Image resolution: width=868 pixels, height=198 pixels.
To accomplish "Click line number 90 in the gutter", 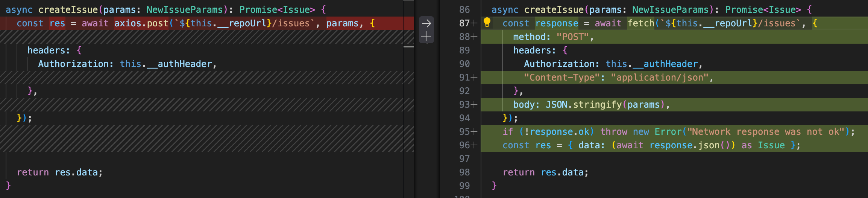I will (464, 64).
